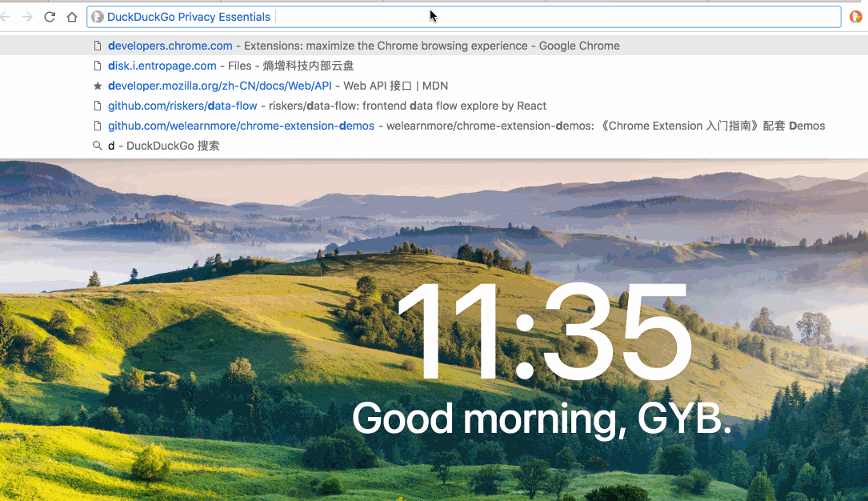Click the Home icon in the toolbar

pos(70,16)
